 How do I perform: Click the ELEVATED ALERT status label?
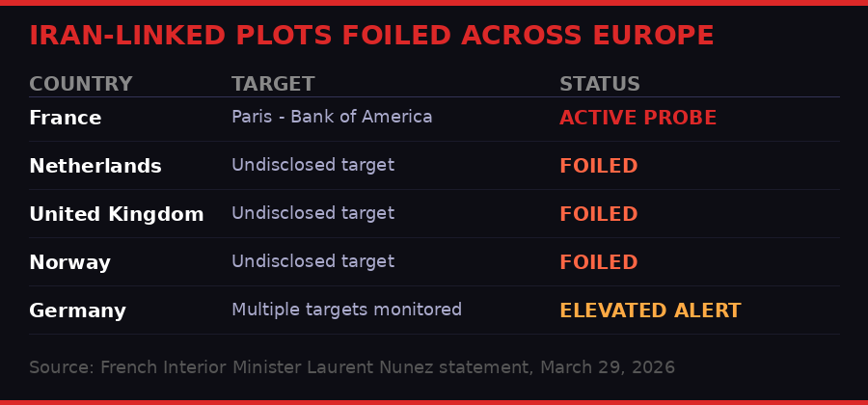[x=650, y=310]
